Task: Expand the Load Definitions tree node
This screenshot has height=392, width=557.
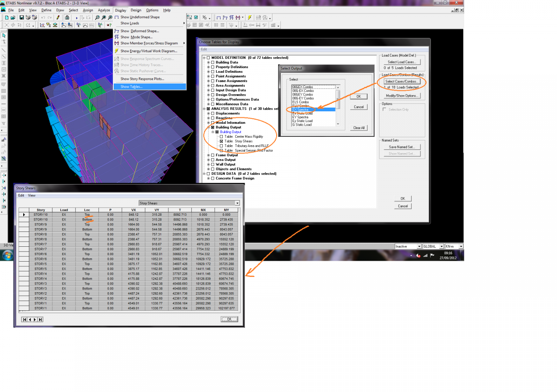Action: tap(208, 71)
